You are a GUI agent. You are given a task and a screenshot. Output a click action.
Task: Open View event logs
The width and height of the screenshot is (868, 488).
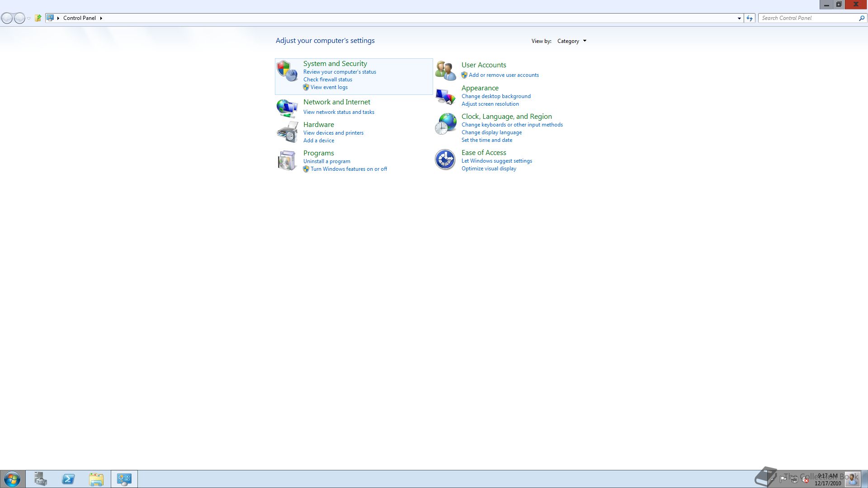(329, 87)
